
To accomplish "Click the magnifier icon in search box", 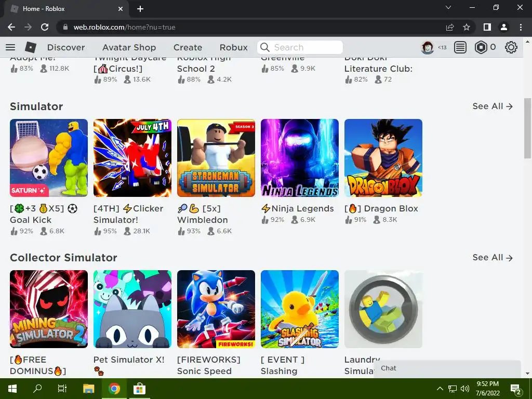I will 265,47.
